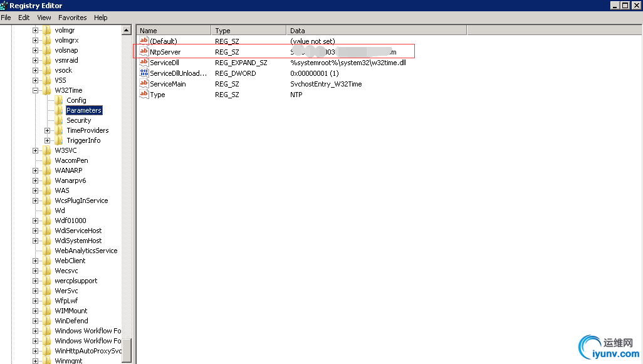This screenshot has width=643, height=364.
Task: Open the File menu
Action: click(x=6, y=18)
